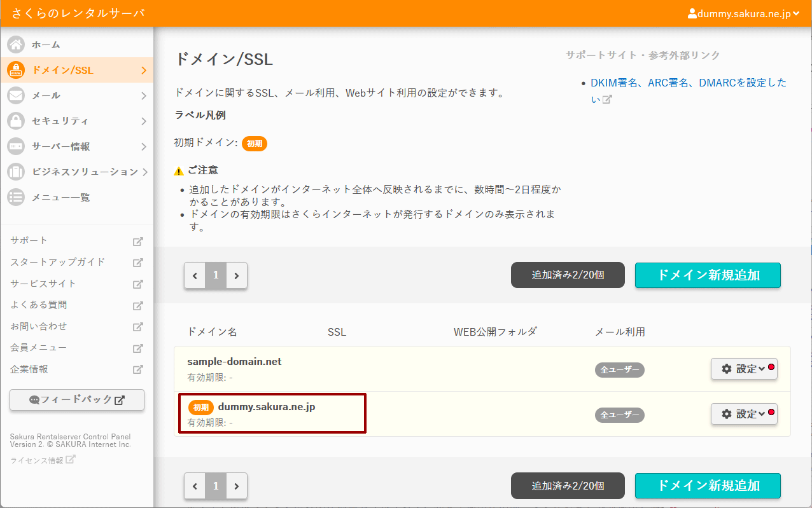Click 初期 badge next to dummy.sakura.ne.jp
Image resolution: width=812 pixels, height=508 pixels.
pyautogui.click(x=201, y=408)
